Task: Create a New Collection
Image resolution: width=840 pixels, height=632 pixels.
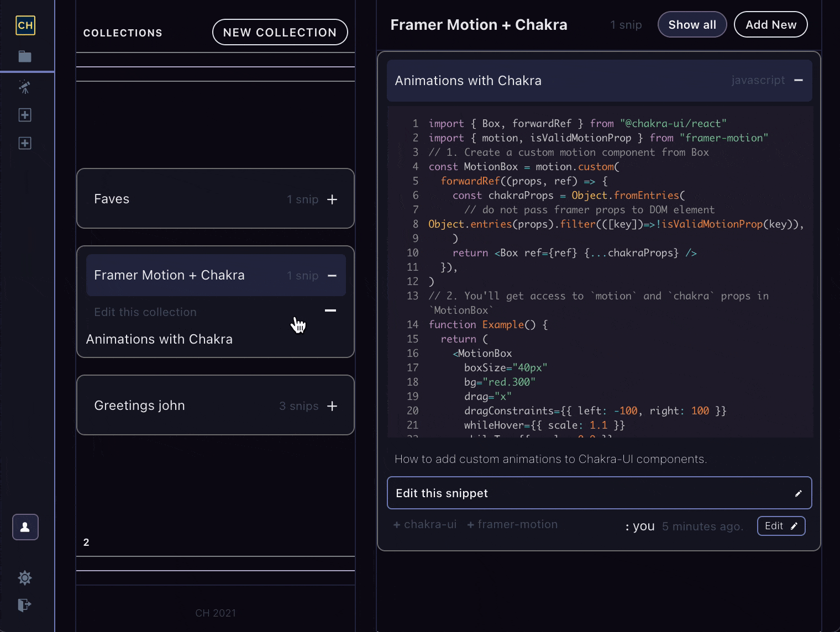Action: [280, 33]
